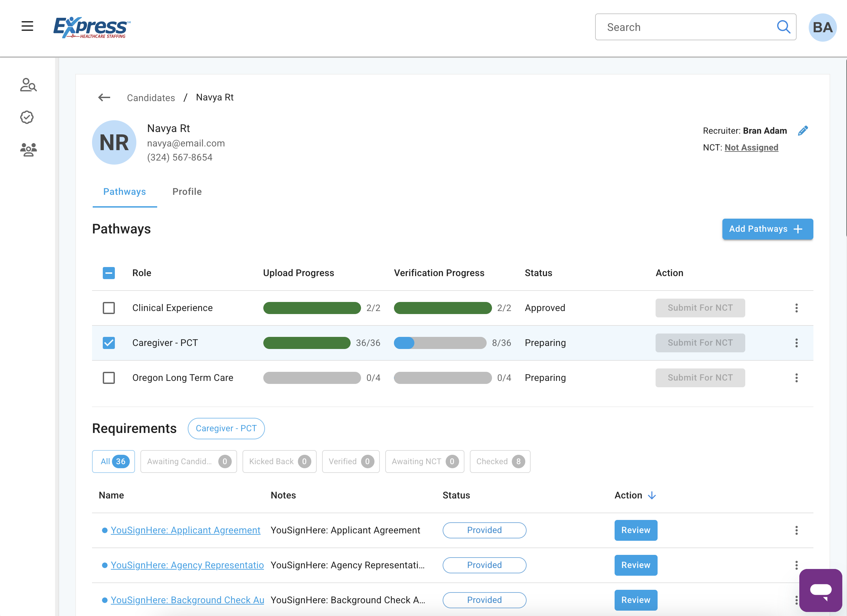847x616 pixels.
Task: Click the candidate search sidebar icon
Action: [28, 85]
